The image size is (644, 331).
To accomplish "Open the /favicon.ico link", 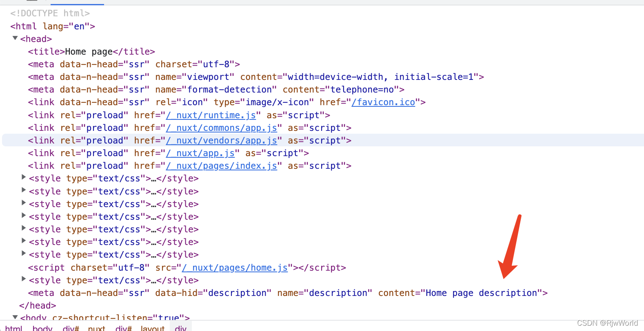I will (383, 102).
